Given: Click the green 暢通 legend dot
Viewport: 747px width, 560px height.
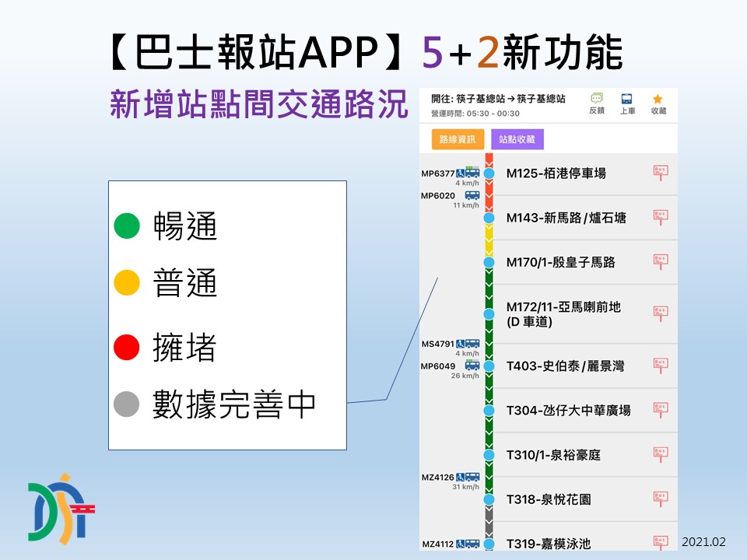Looking at the screenshot, I should coord(127,226).
